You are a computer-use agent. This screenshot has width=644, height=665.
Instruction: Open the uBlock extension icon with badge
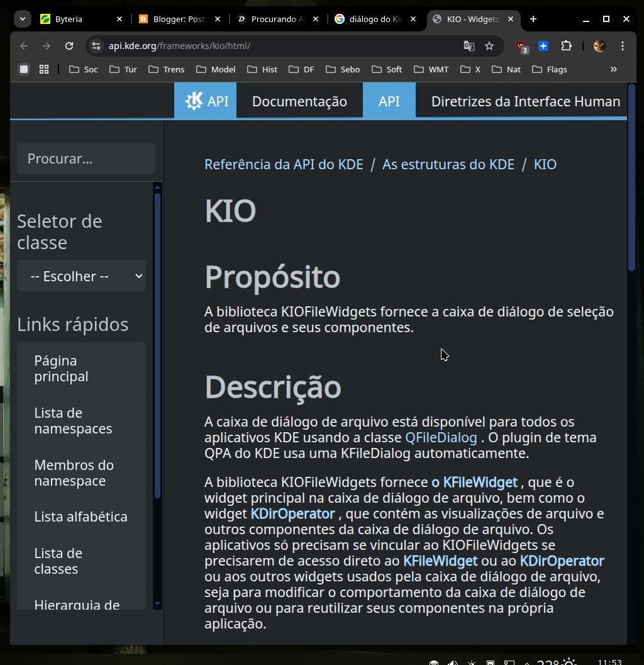[x=521, y=46]
